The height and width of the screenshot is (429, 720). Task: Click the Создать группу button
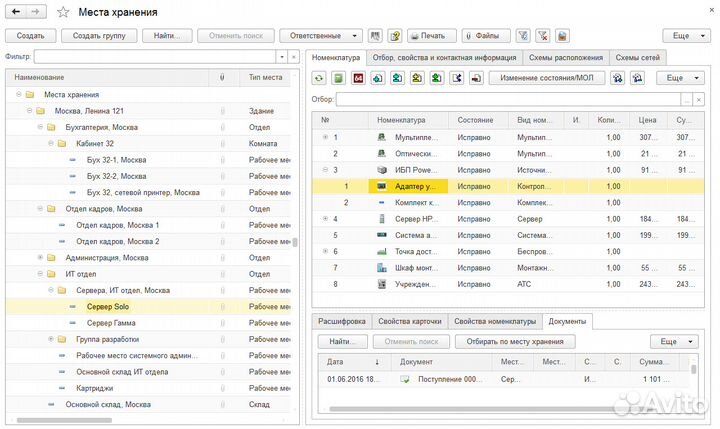click(x=99, y=35)
